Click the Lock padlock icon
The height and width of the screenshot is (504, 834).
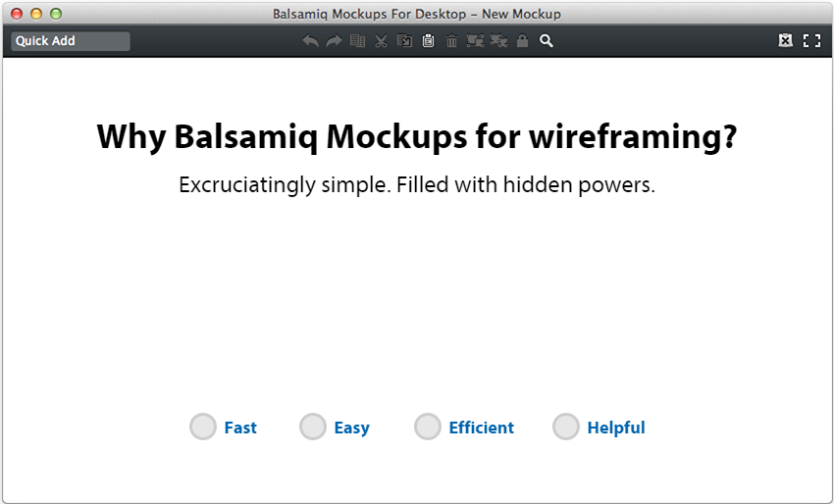coord(522,41)
